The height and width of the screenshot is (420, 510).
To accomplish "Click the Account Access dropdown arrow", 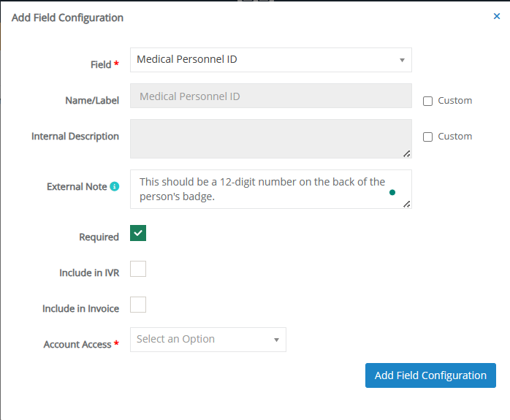I will 276,340.
